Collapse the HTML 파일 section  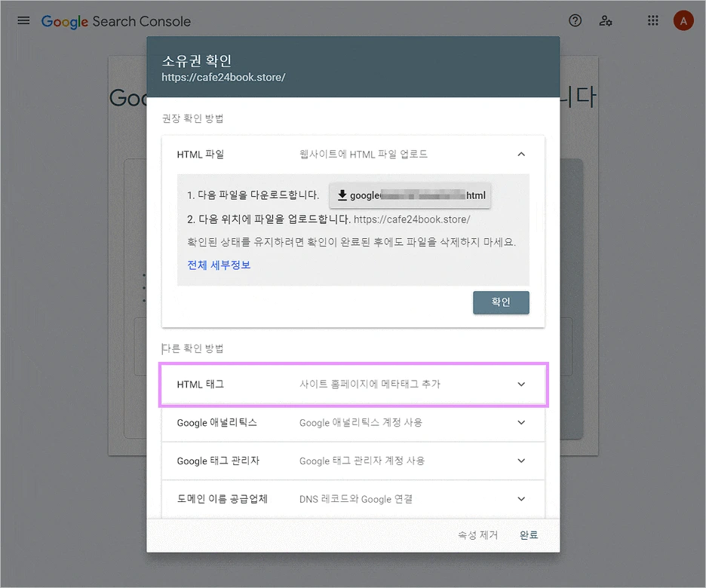pos(520,154)
